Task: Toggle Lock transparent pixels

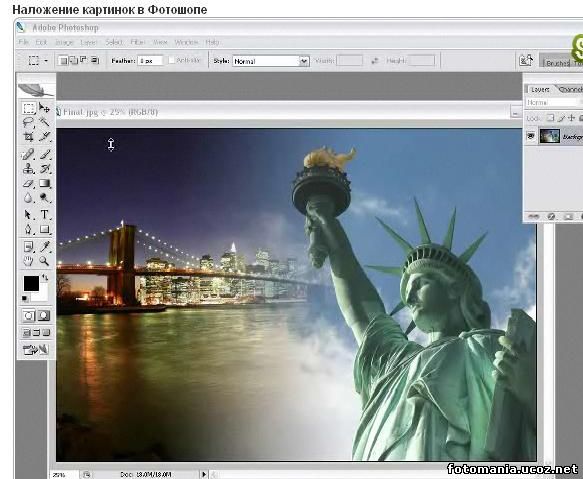Action: coord(550,118)
